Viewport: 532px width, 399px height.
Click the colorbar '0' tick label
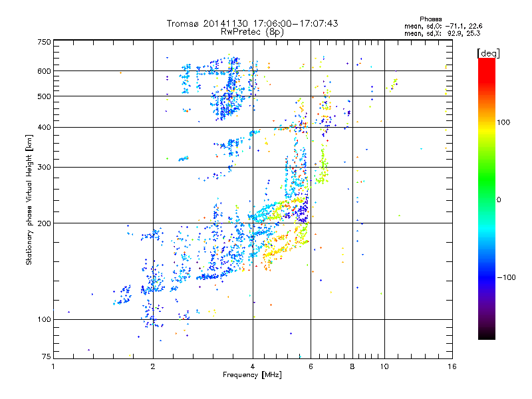coord(499,200)
